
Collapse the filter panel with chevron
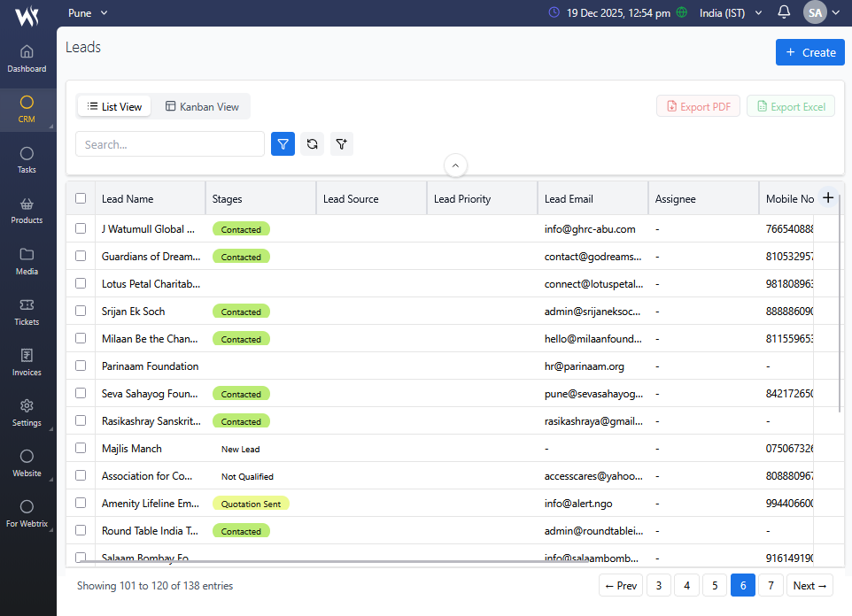click(x=454, y=166)
